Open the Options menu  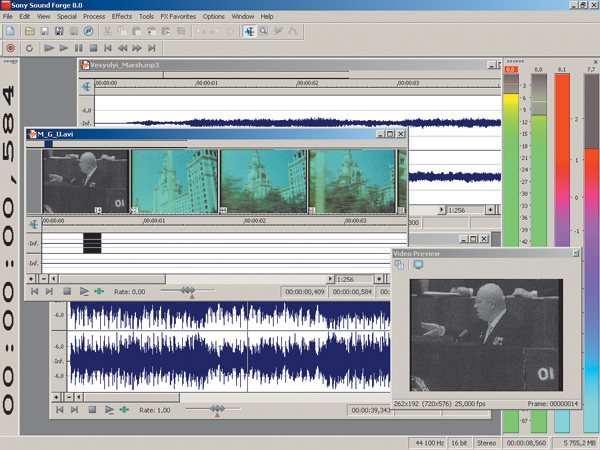click(214, 16)
